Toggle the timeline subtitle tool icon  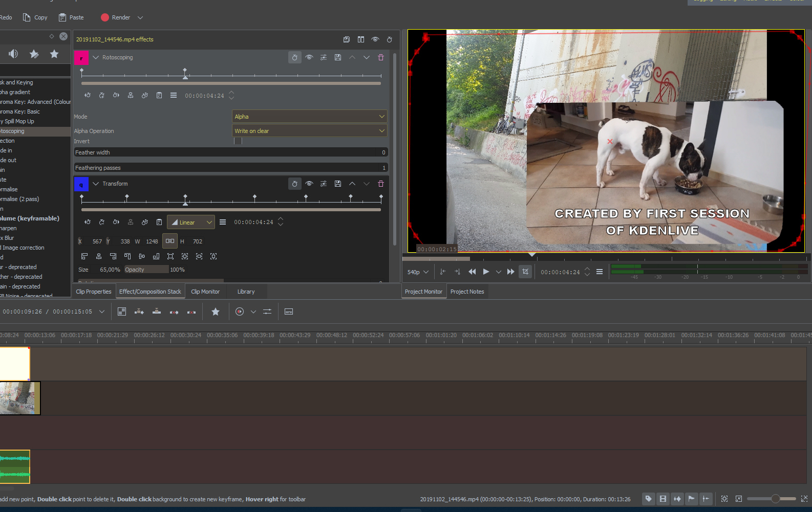coord(289,311)
